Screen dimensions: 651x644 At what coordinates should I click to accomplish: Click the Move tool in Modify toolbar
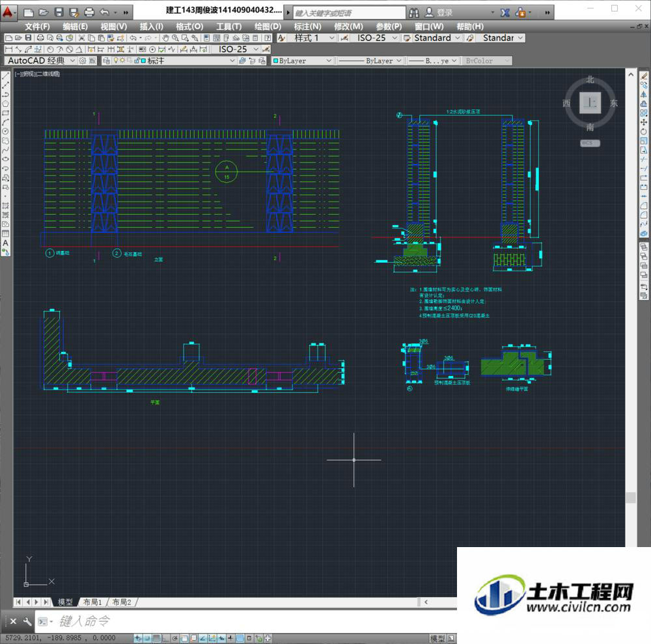coord(644,122)
